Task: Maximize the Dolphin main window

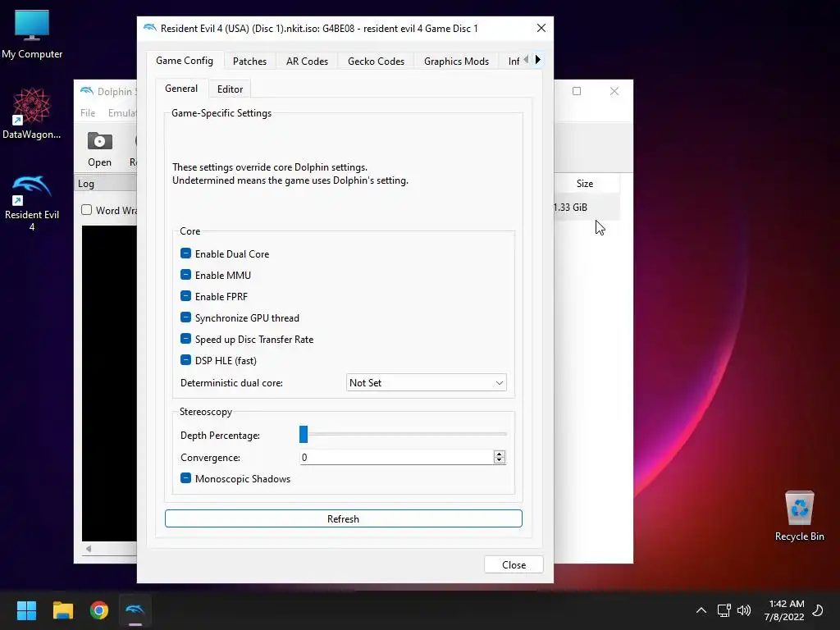Action: tap(577, 91)
